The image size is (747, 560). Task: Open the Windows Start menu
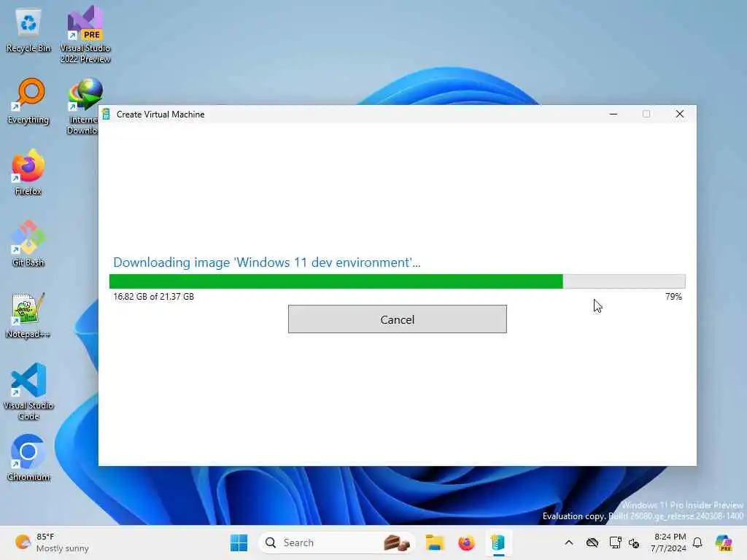[x=239, y=542]
